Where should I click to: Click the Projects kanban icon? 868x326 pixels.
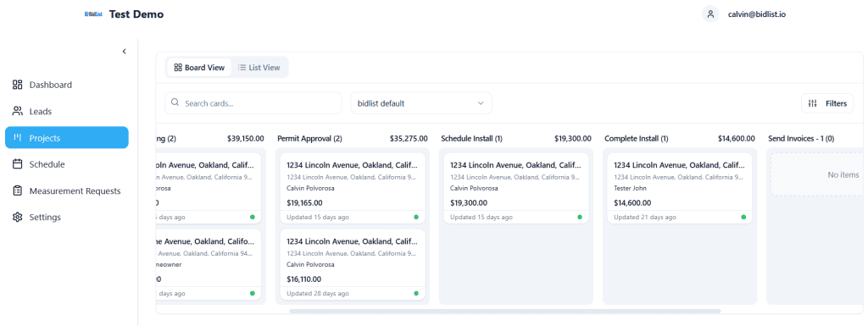pos(17,137)
